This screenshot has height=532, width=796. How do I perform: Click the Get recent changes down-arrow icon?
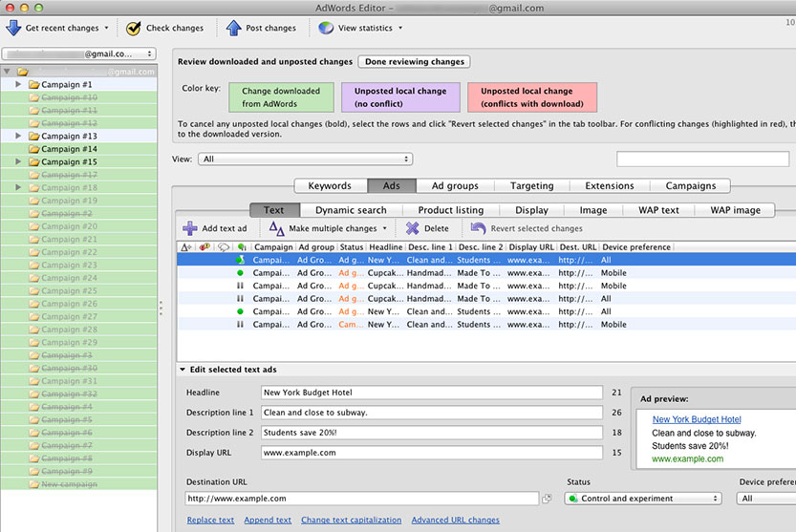pos(13,28)
